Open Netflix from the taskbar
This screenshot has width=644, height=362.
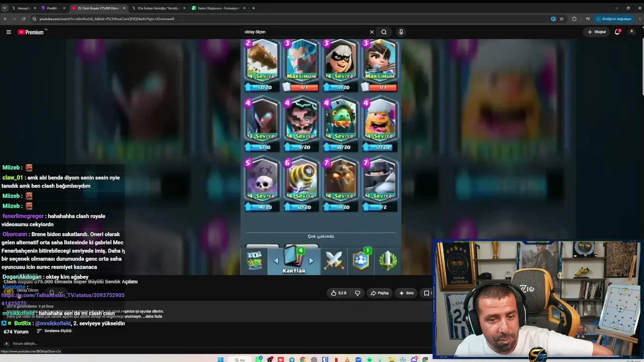[336, 359]
